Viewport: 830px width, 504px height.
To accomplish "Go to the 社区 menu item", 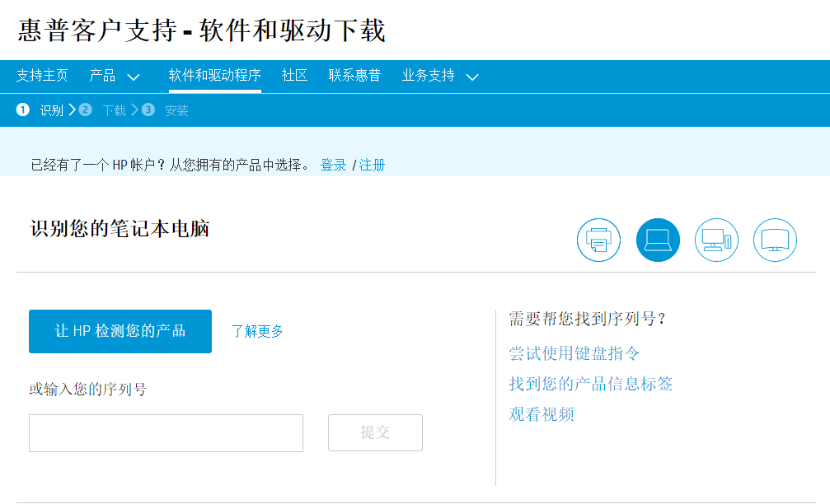I will 294,76.
